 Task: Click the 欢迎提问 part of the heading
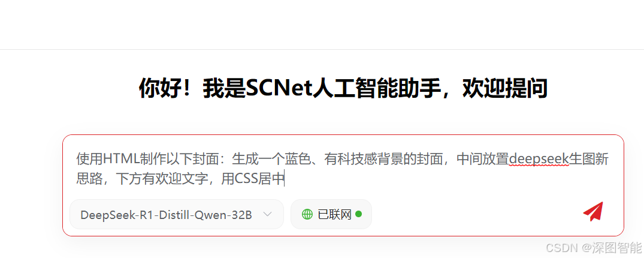coord(505,88)
